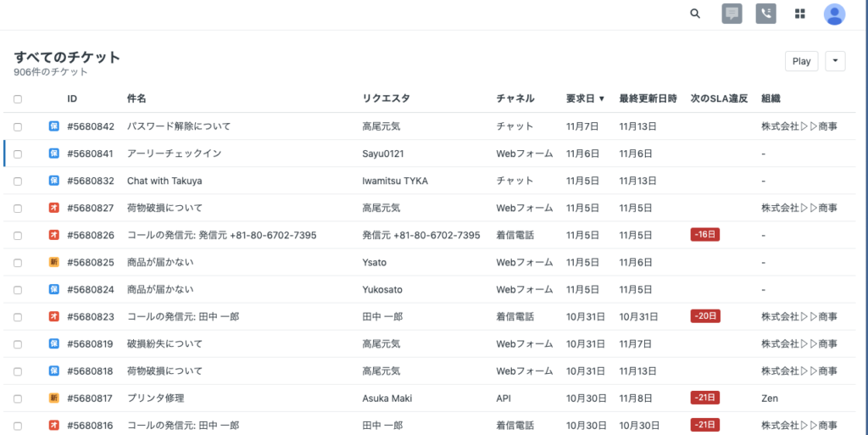Expand the dropdown next to Play
This screenshot has width=868, height=435.
pos(835,61)
